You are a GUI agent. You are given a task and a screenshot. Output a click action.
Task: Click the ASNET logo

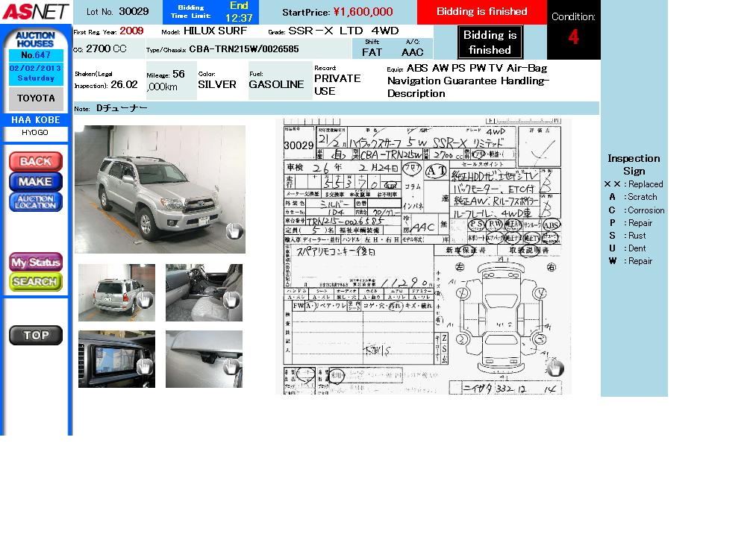click(35, 11)
